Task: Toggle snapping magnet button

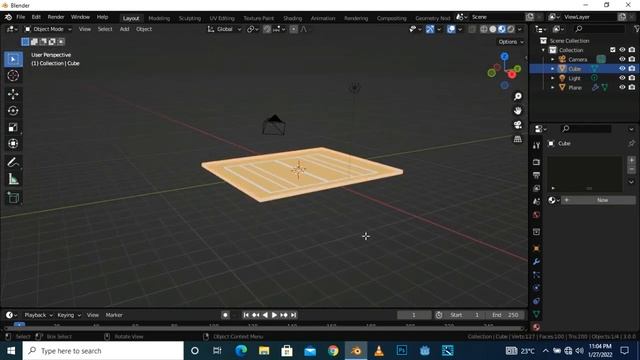Action: pos(267,29)
